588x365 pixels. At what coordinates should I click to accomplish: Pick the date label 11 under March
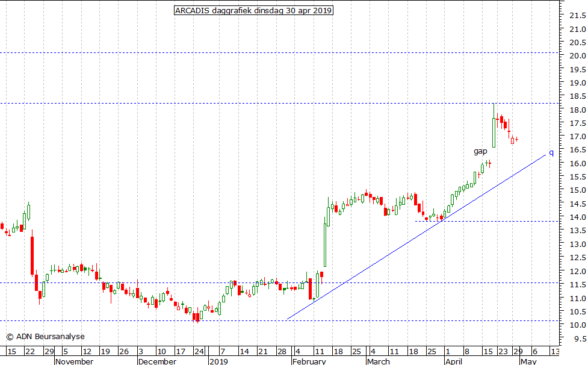coord(394,352)
